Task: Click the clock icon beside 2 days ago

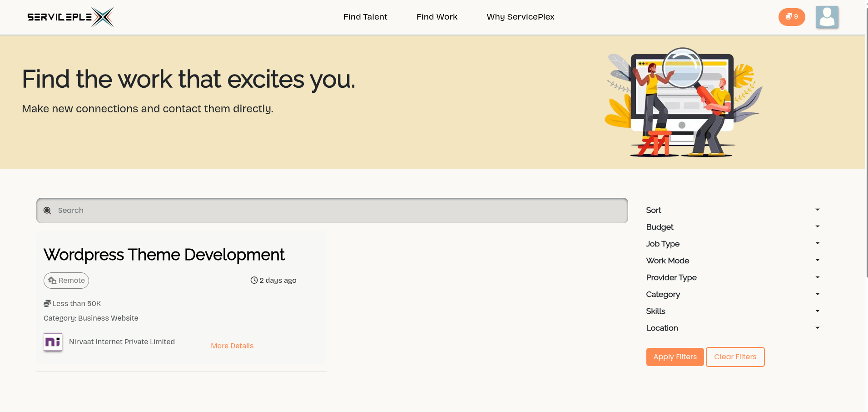Action: pyautogui.click(x=254, y=281)
